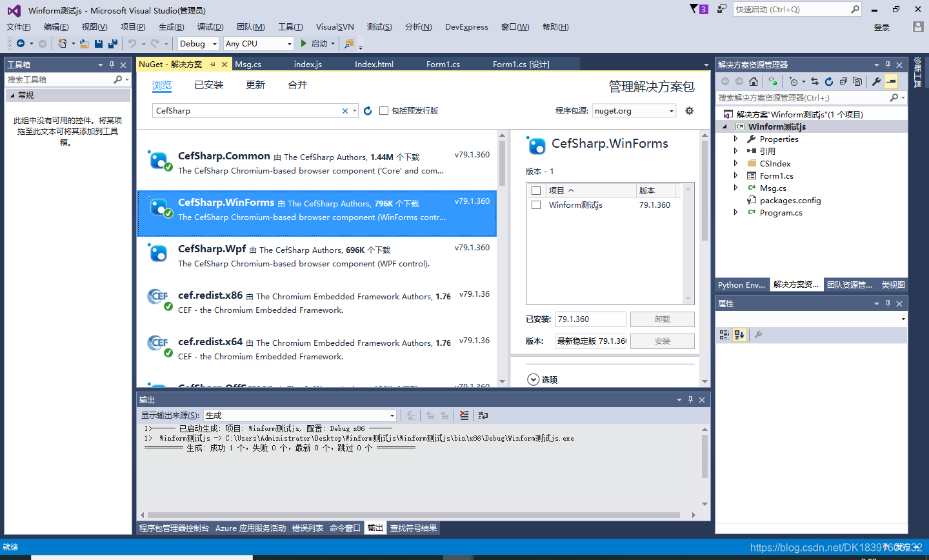Viewport: 929px width, 560px height.
Task: Toggle word wrap in the Output panel
Action: point(483,415)
